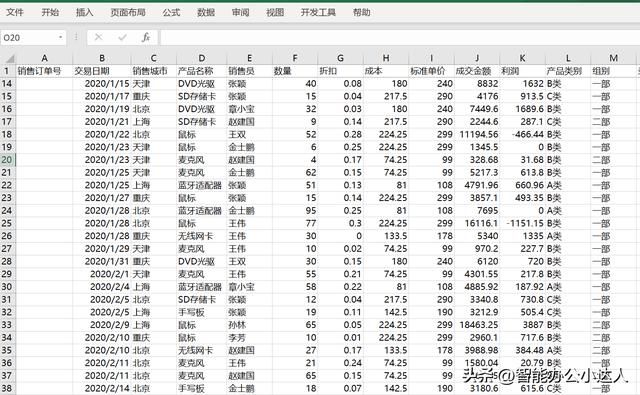Viewport: 640px width, 395px height.
Task: Select column L header
Action: (568, 58)
